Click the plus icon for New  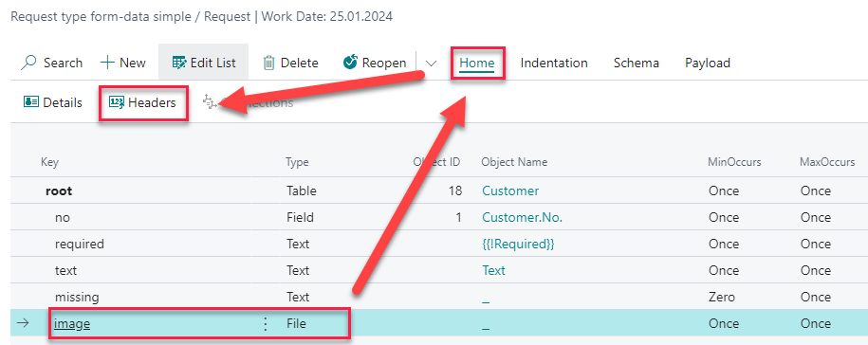pos(107,63)
